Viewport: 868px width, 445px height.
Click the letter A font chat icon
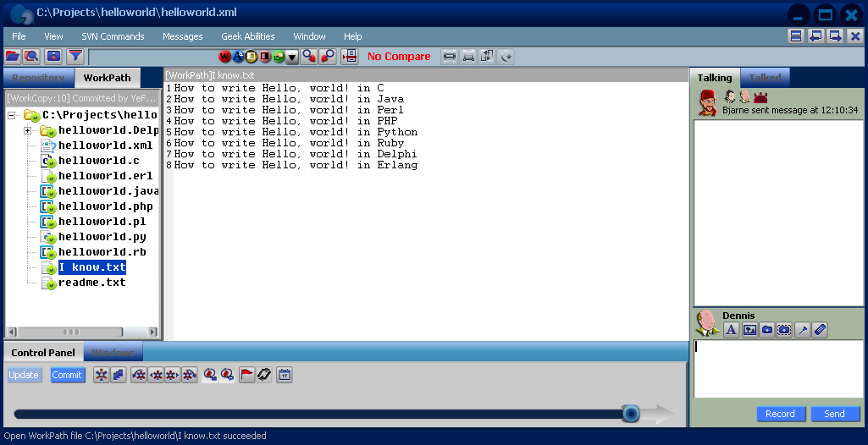732,330
